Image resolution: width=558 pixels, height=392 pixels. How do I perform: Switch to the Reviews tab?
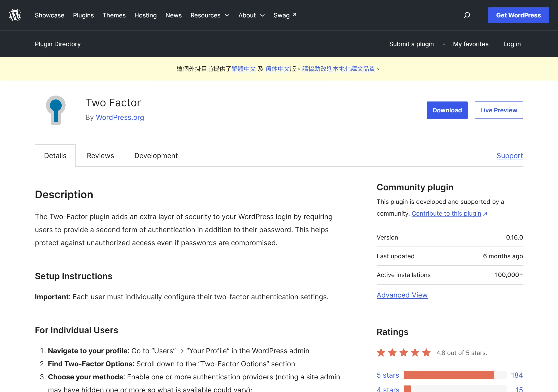tap(100, 156)
